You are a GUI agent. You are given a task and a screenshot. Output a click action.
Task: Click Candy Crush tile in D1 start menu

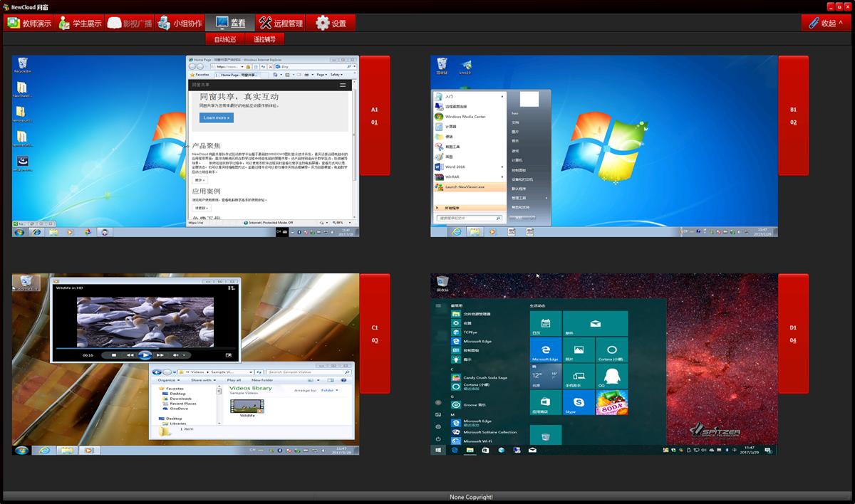tap(611, 403)
